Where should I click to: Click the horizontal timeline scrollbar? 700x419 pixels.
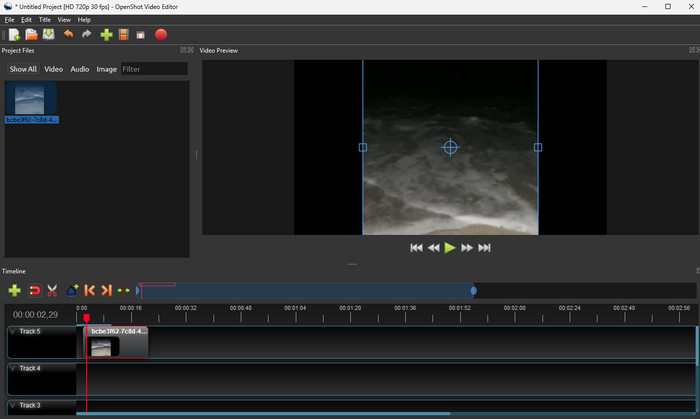click(x=263, y=414)
